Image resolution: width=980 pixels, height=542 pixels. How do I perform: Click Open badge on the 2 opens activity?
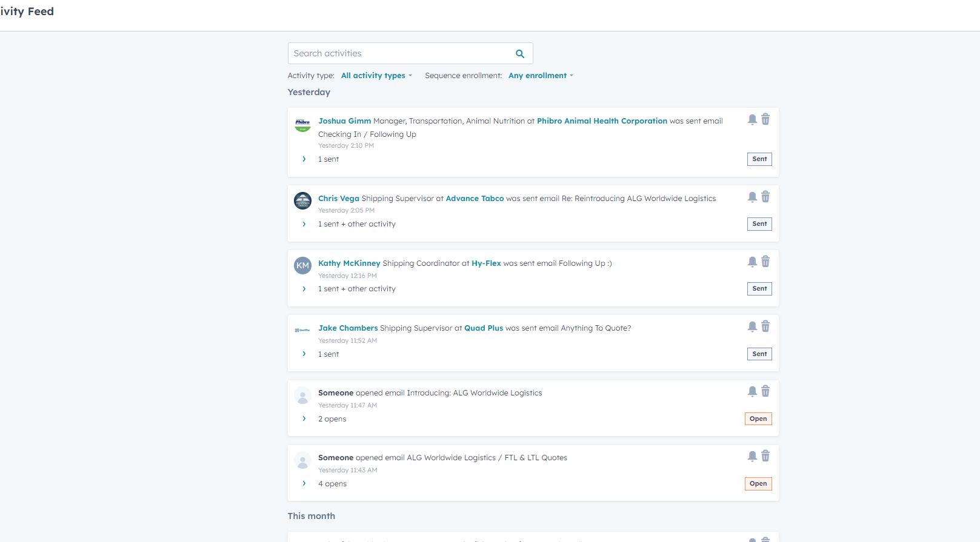click(x=758, y=419)
